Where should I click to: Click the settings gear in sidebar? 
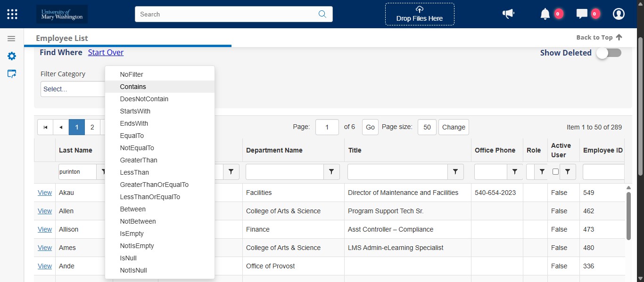[12, 56]
